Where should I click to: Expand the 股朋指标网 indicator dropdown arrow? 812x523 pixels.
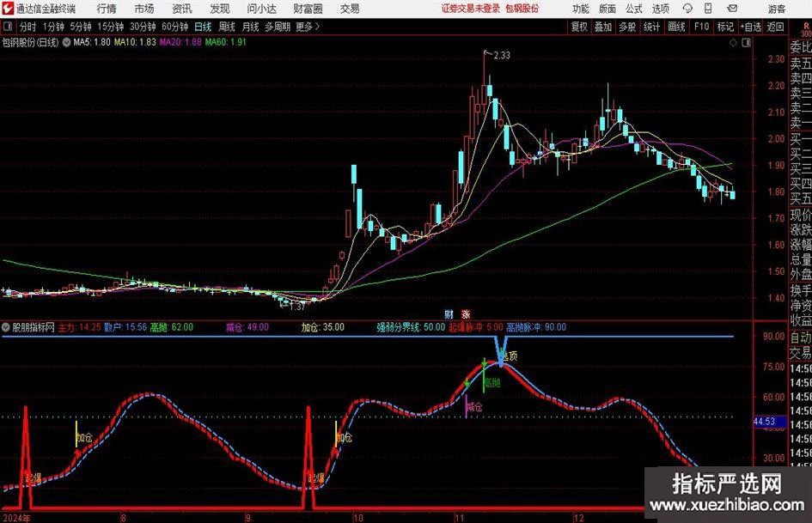[x=6, y=327]
